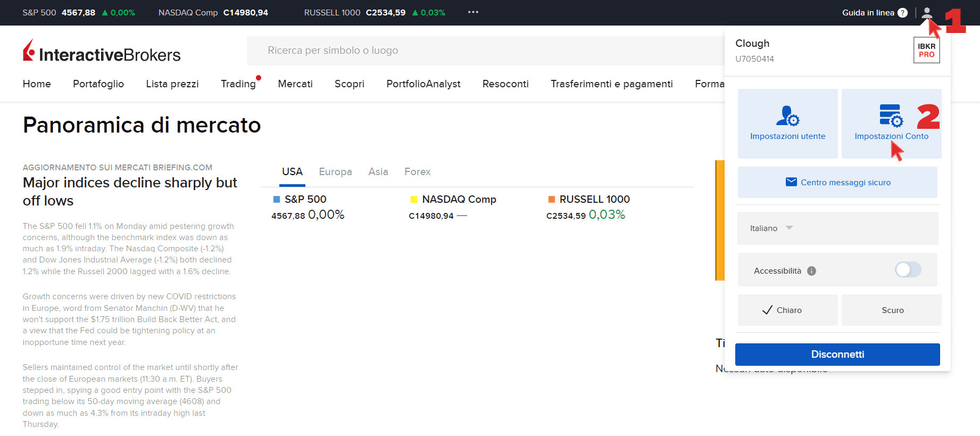Click the S&P 500 ticker in top bar
980x436 pixels.
79,12
